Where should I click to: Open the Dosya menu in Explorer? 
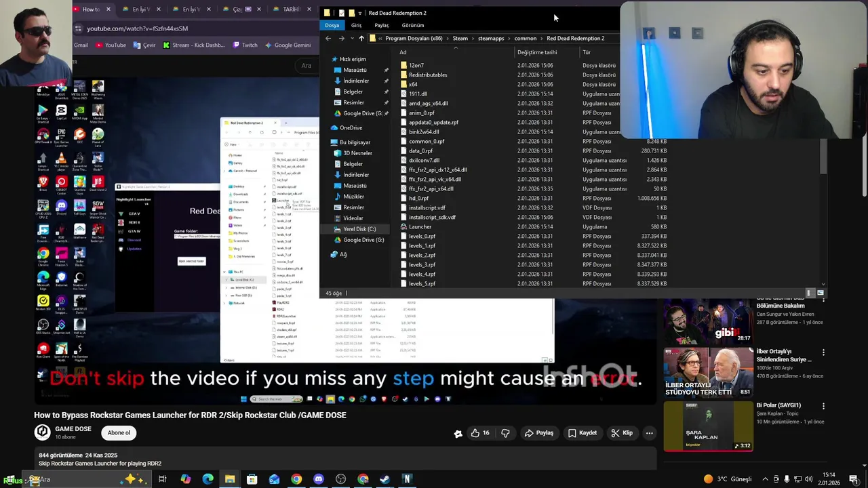(x=332, y=25)
